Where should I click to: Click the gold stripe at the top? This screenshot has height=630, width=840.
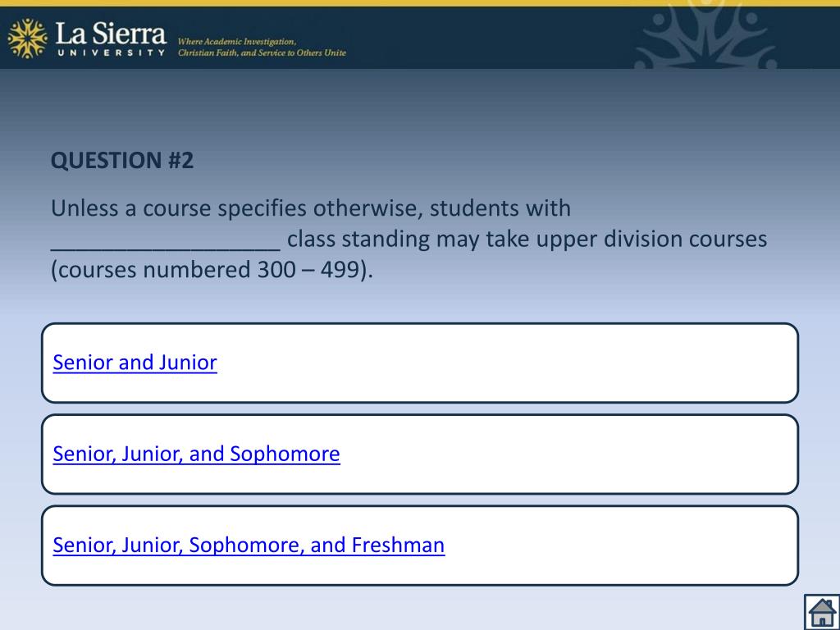pos(420,3)
